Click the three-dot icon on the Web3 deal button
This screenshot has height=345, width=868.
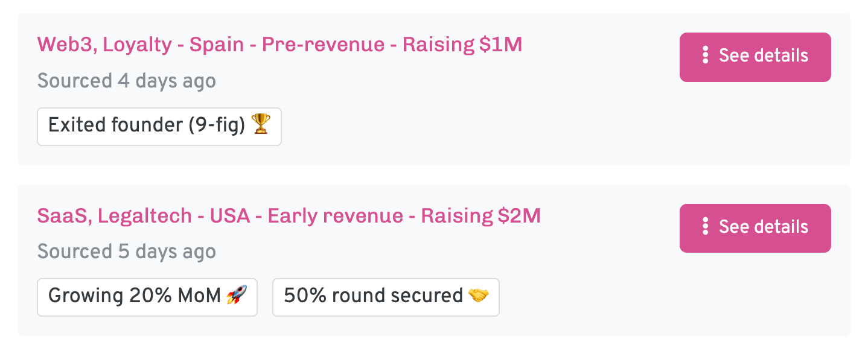click(705, 55)
